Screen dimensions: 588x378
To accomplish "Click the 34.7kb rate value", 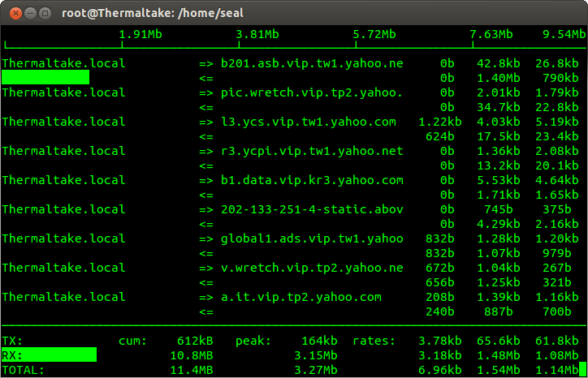I will [499, 108].
